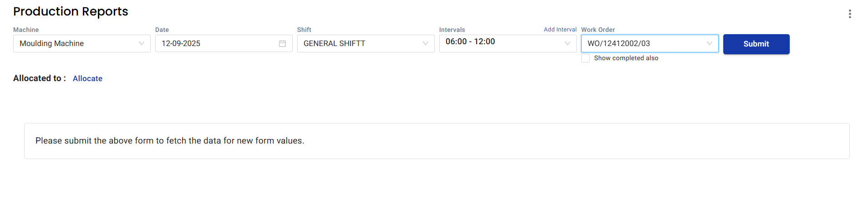
Task: Expand the GENERAL SHIFTT shift dropdown
Action: [x=360, y=43]
